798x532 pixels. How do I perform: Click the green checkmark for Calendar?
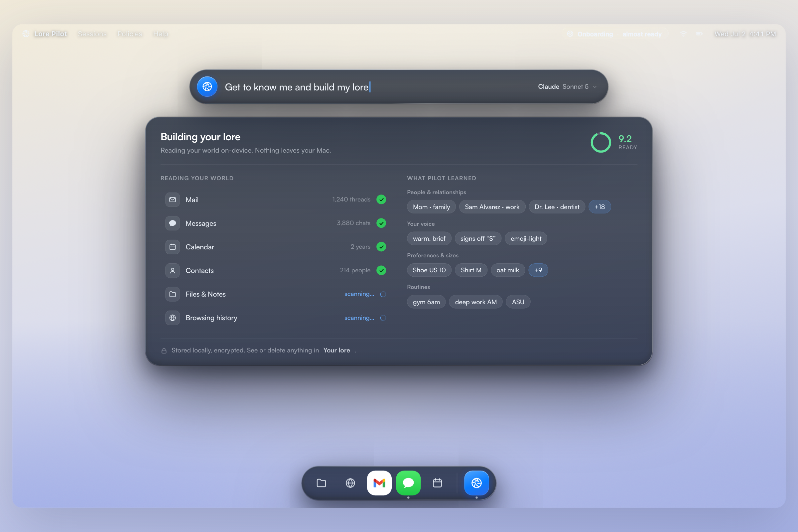coord(381,247)
